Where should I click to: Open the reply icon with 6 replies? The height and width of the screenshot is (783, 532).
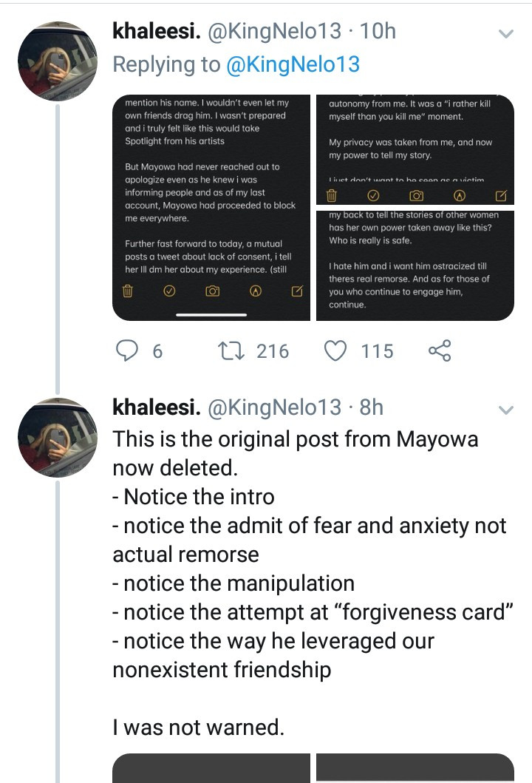(127, 350)
